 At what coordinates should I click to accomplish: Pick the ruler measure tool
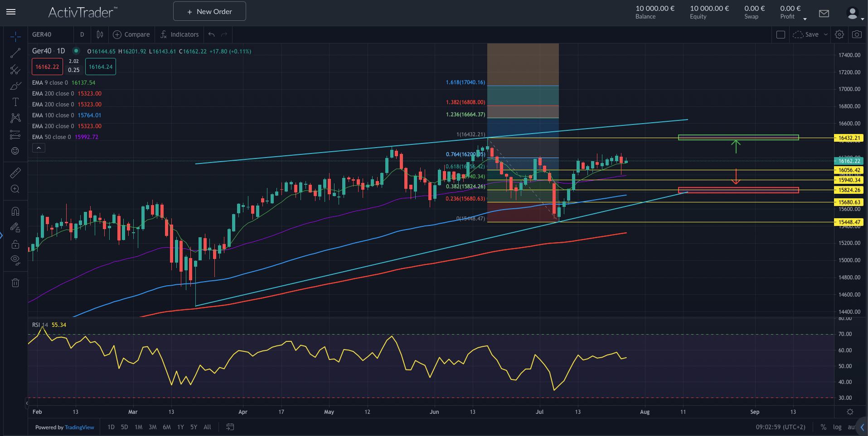pyautogui.click(x=15, y=172)
